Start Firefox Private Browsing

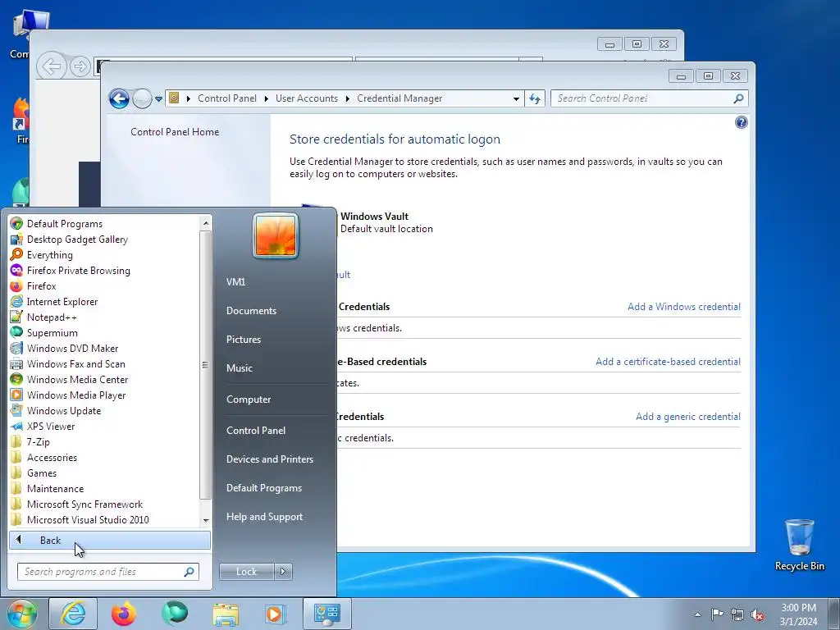pos(78,270)
